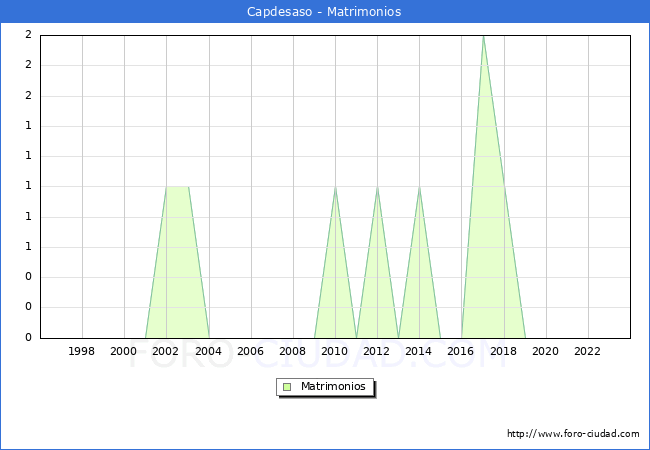Click the 2010 data peak
This screenshot has width=650, height=450.
[x=335, y=188]
